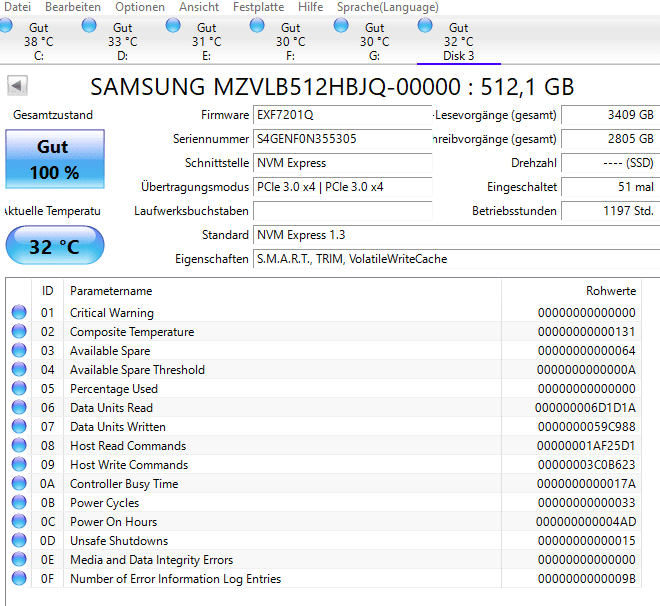The width and height of the screenshot is (660, 606).
Task: Click the Eingeschaltet value 51 mal
Action: (x=610, y=187)
